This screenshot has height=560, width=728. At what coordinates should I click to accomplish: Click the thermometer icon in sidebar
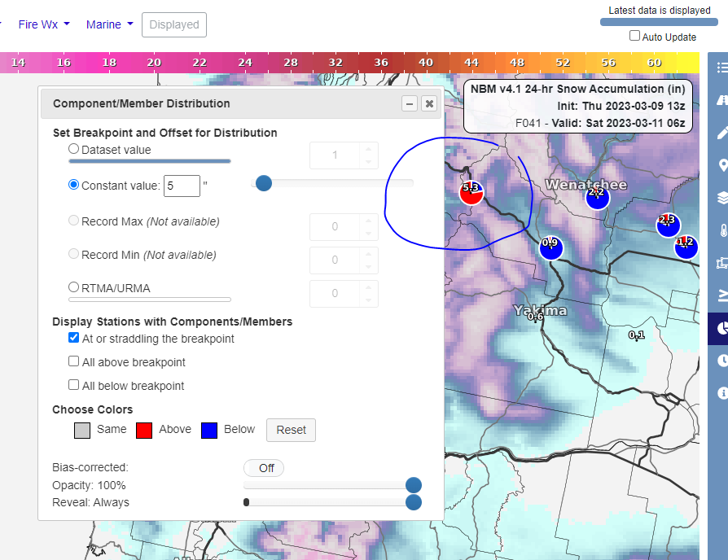click(x=721, y=230)
